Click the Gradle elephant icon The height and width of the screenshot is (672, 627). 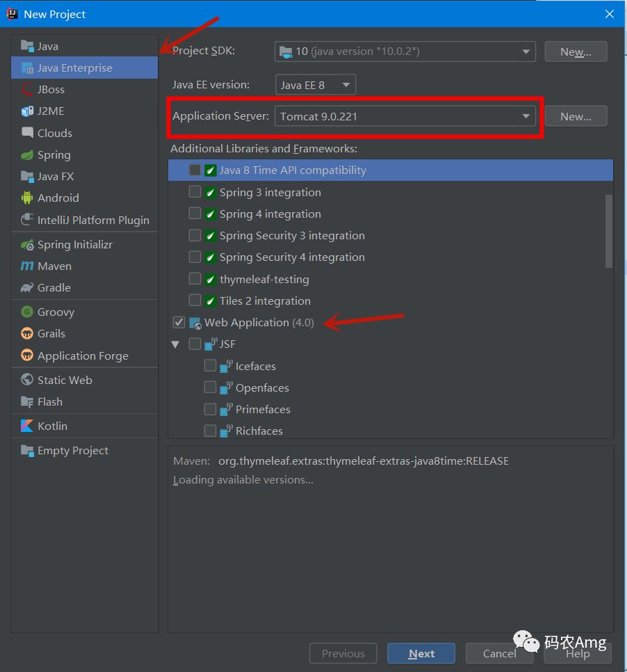pyautogui.click(x=27, y=287)
